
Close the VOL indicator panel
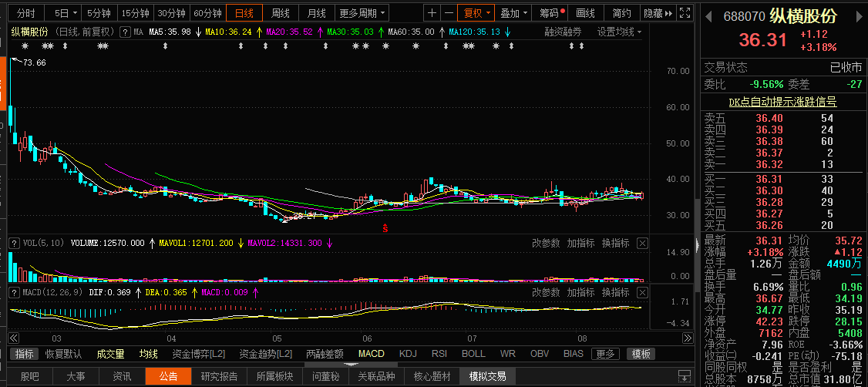[643, 243]
